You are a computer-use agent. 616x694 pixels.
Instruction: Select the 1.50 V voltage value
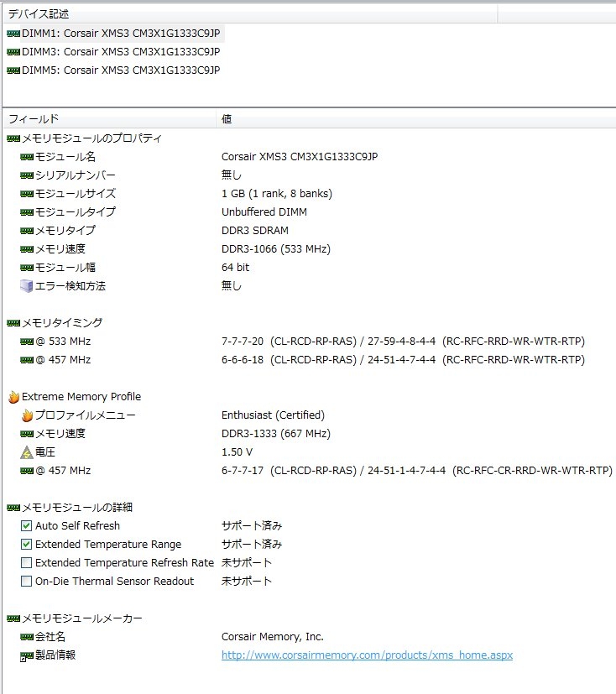tap(237, 452)
